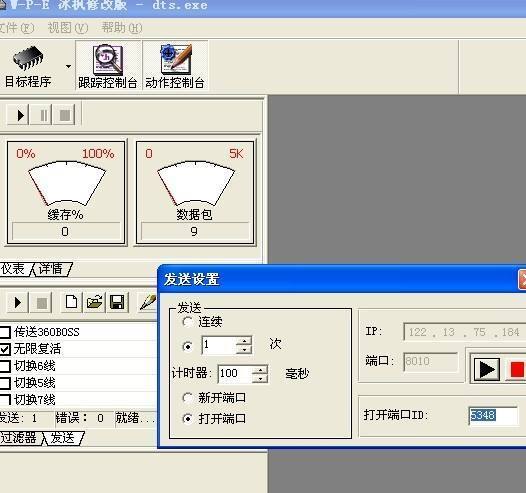This screenshot has height=493, width=526.
Task: Start sending with black play button in dialog
Action: pyautogui.click(x=487, y=370)
